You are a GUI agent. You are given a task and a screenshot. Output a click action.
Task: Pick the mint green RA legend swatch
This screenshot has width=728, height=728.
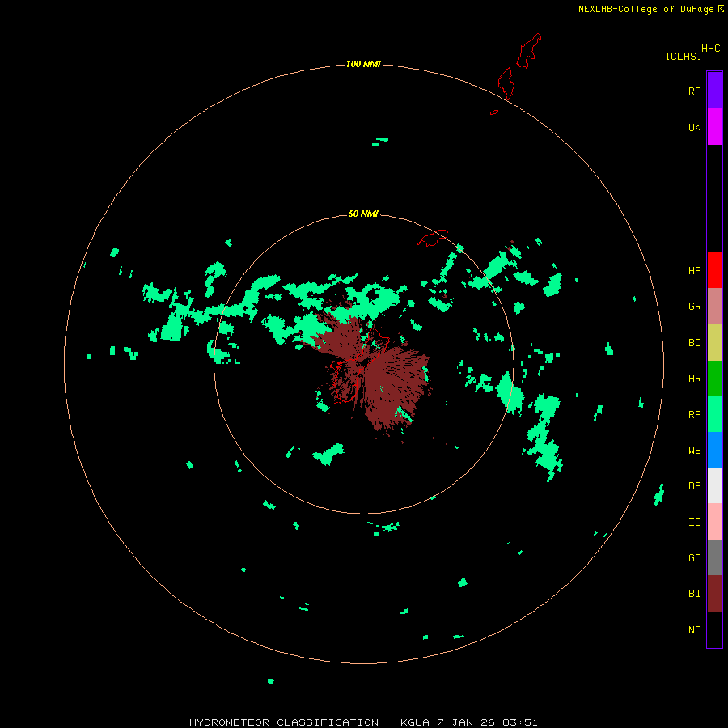714,414
